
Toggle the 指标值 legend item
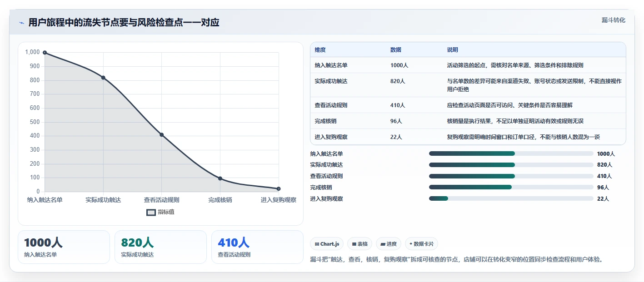tap(160, 212)
